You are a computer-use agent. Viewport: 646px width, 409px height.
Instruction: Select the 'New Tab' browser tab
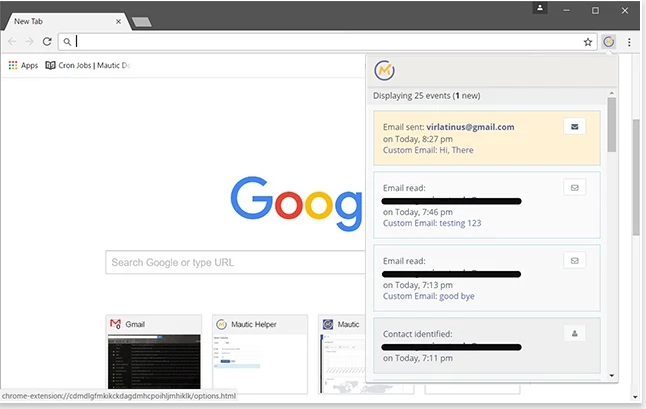pos(60,21)
